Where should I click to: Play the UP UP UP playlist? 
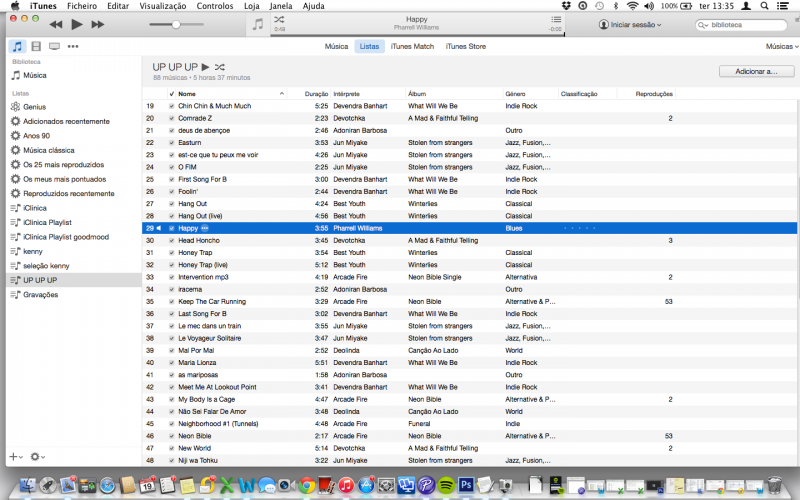205,67
